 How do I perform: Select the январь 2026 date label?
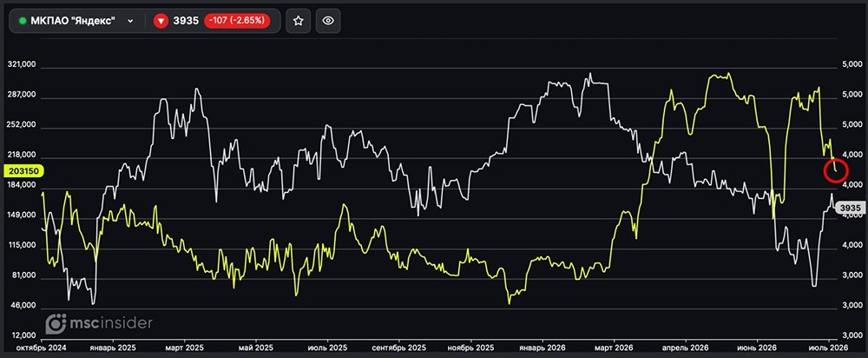pos(542,348)
